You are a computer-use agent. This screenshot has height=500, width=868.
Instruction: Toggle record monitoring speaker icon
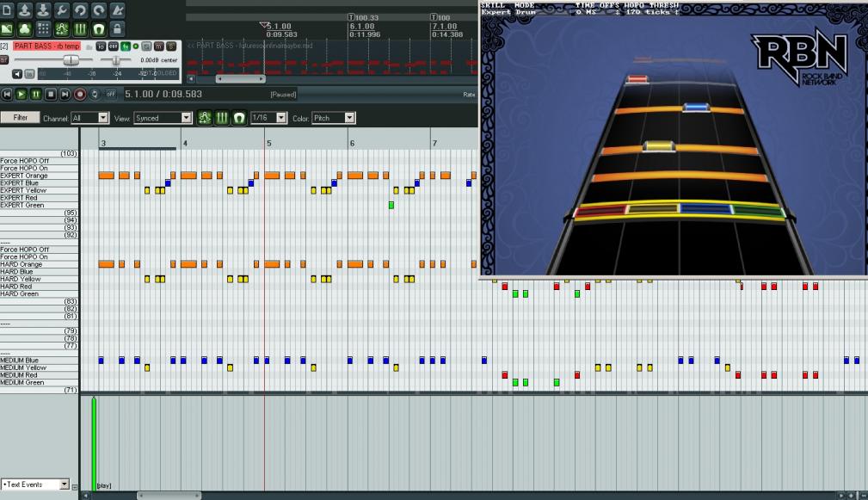(x=17, y=74)
